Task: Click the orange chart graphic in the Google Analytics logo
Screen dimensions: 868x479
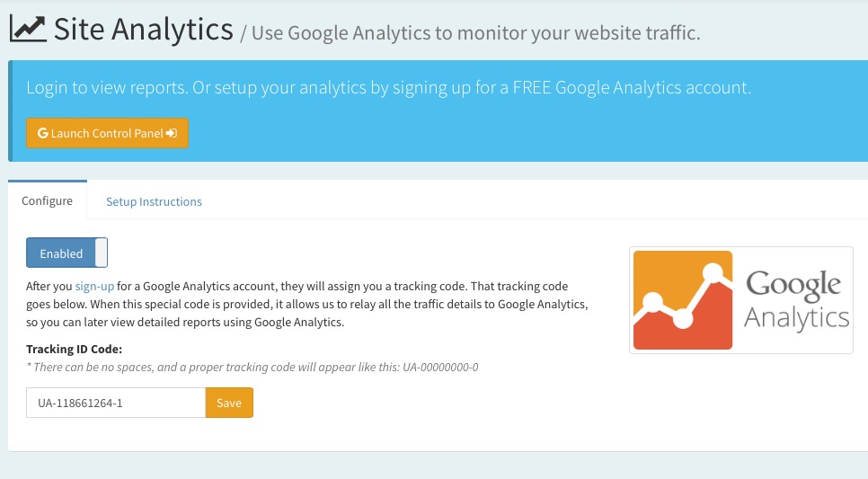Action: (683, 300)
